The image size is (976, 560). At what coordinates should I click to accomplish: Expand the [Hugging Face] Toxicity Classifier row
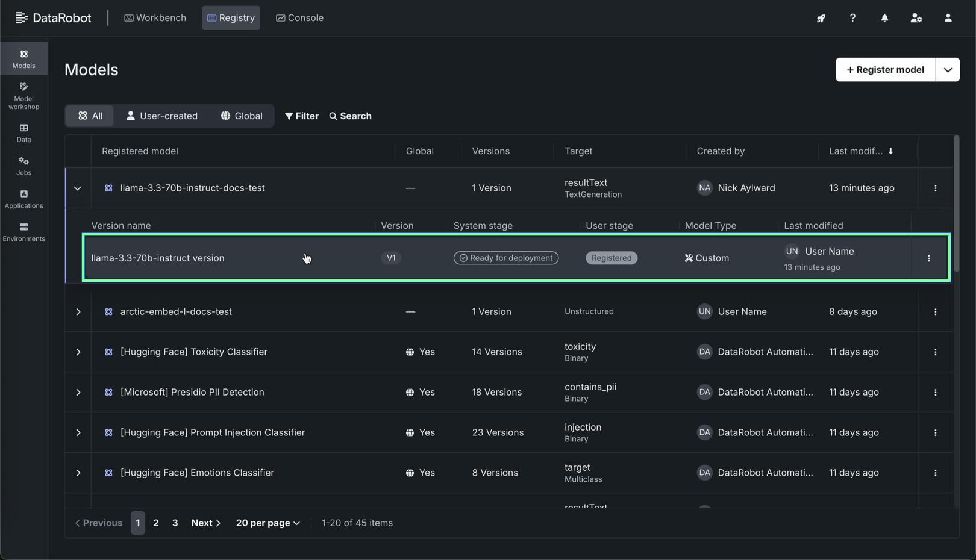pyautogui.click(x=78, y=352)
